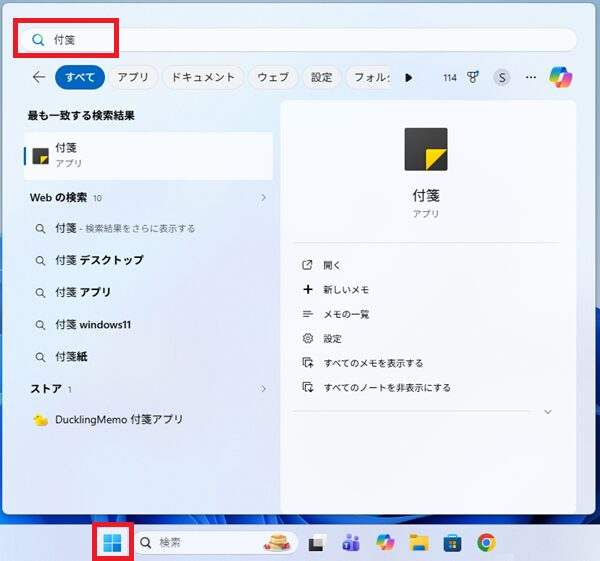Open Microsoft Store from the taskbar
The width and height of the screenshot is (600, 561).
point(452,543)
